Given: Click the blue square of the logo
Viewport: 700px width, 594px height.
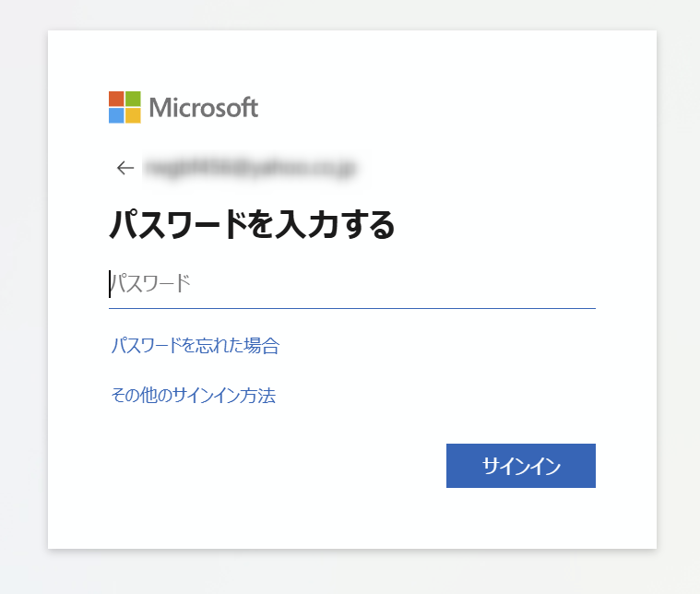Looking at the screenshot, I should 116,115.
